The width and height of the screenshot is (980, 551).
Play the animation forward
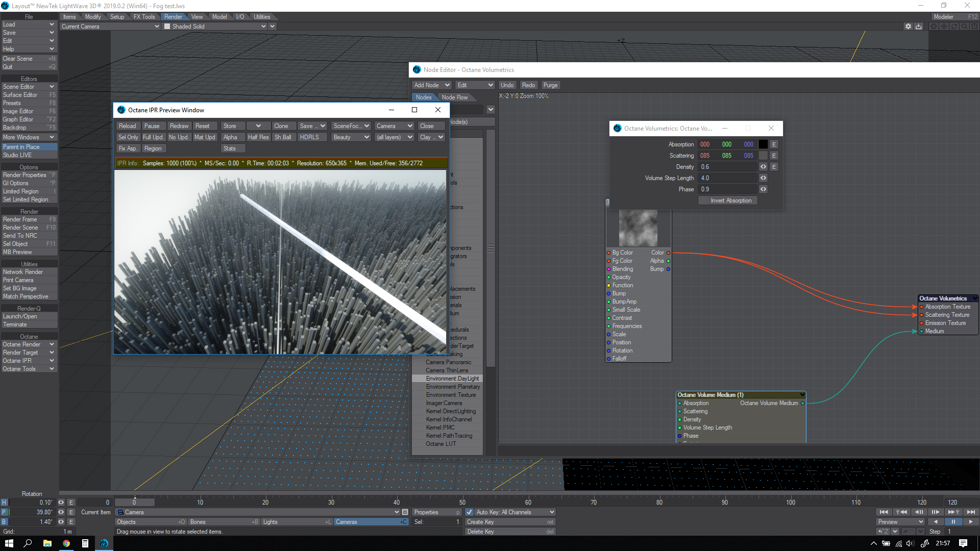click(x=970, y=522)
